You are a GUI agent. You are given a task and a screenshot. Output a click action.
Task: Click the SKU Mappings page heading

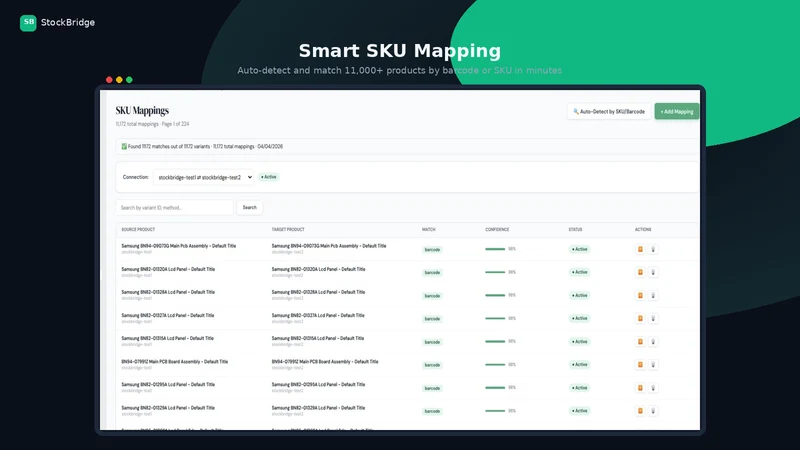point(142,110)
